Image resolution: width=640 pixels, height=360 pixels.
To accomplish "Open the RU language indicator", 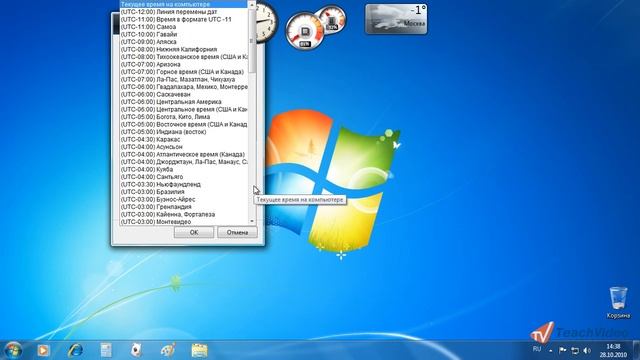I will tap(537, 349).
